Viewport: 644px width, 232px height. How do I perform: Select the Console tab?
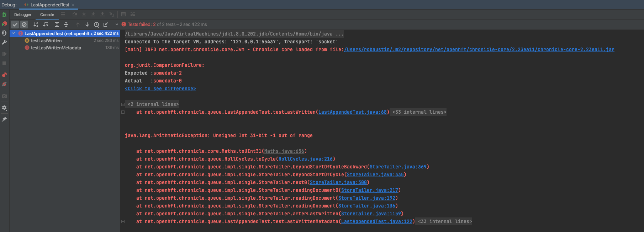pos(47,15)
